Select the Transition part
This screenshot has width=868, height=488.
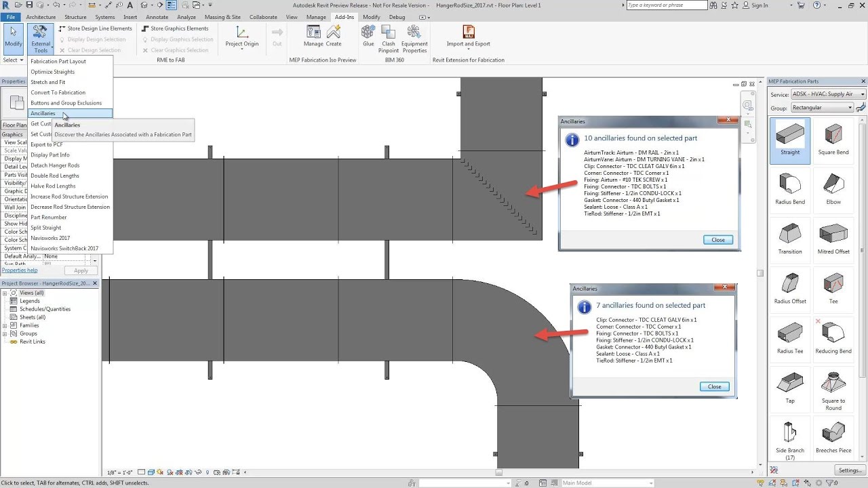tap(790, 240)
